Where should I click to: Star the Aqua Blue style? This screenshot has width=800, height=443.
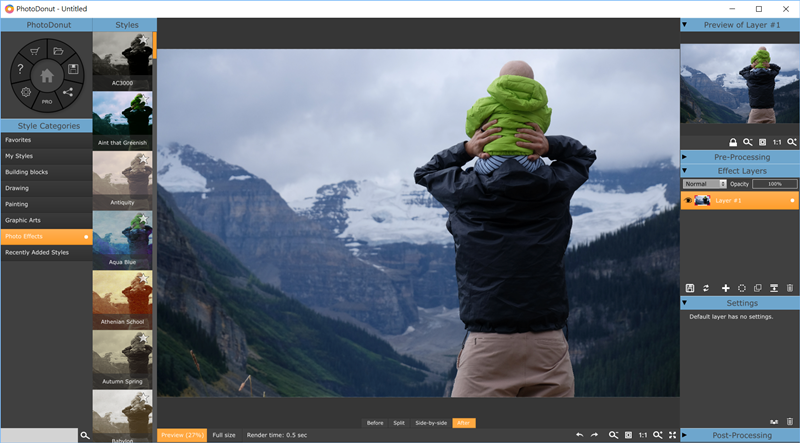[144, 218]
